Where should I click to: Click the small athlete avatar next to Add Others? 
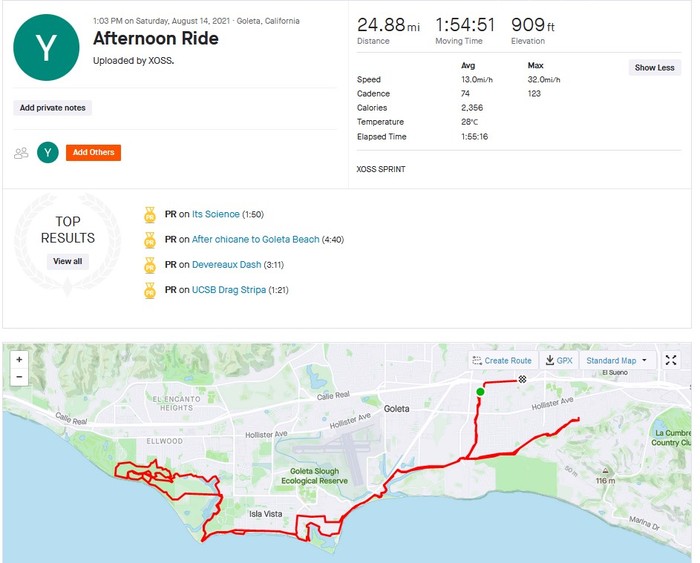tap(47, 152)
